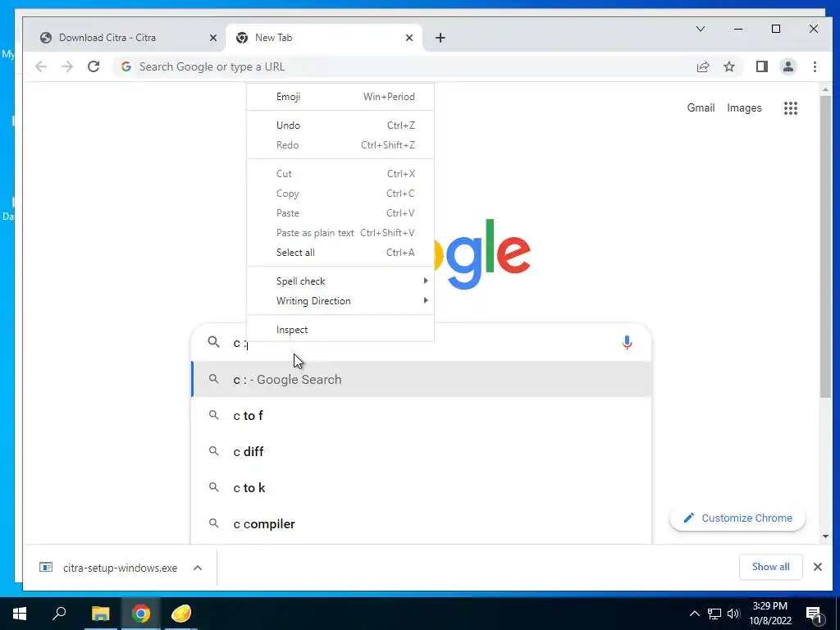Select the 'c diff' suggestion

[x=422, y=452]
